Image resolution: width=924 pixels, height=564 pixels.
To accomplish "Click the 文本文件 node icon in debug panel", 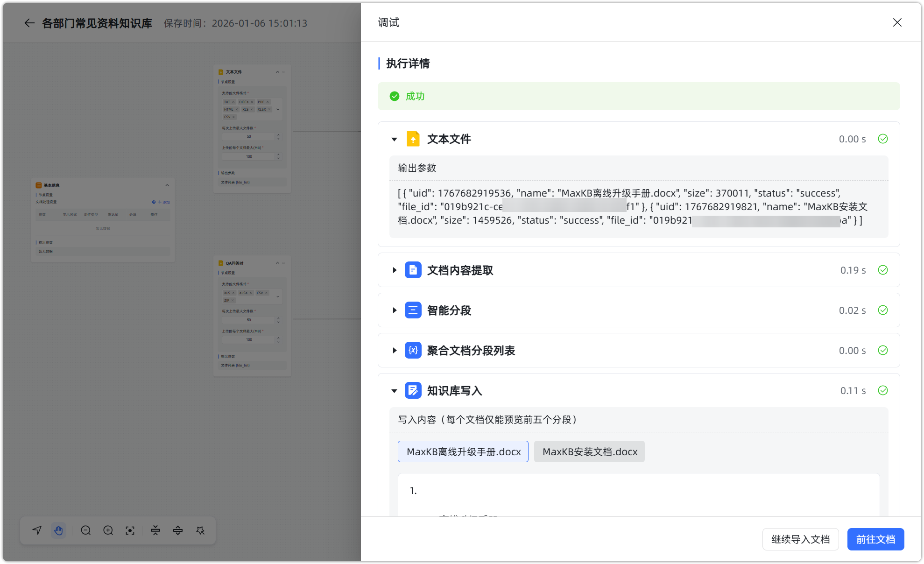I will click(x=413, y=139).
